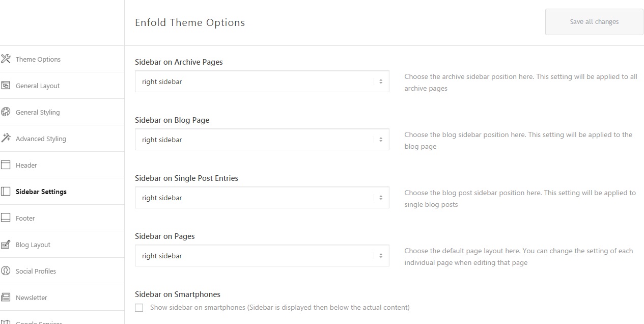Open the Sidebar on Pages dropdown
Viewport: 644px width, 324px height.
pyautogui.click(x=262, y=256)
